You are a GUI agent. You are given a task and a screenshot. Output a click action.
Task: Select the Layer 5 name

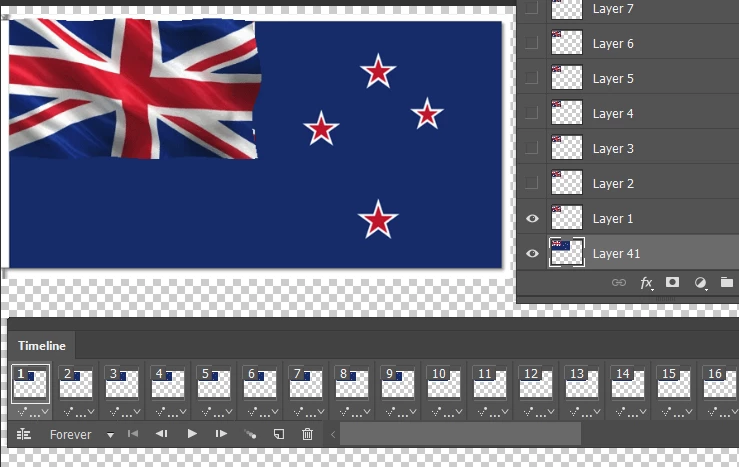point(613,79)
